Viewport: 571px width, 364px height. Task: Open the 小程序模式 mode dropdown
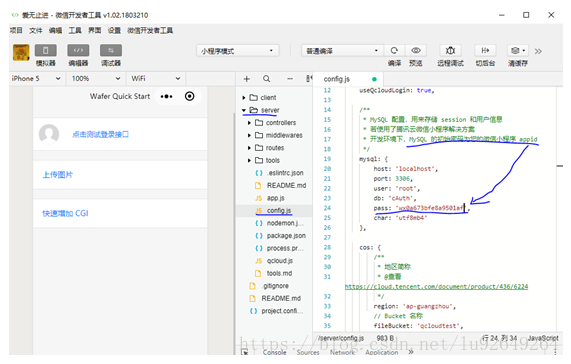pos(237,51)
